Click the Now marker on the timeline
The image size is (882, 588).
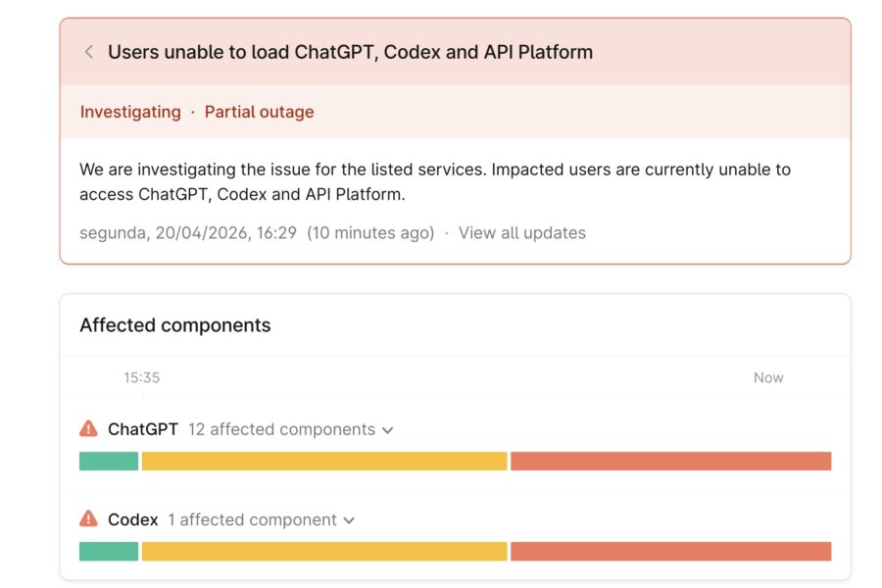click(x=768, y=377)
